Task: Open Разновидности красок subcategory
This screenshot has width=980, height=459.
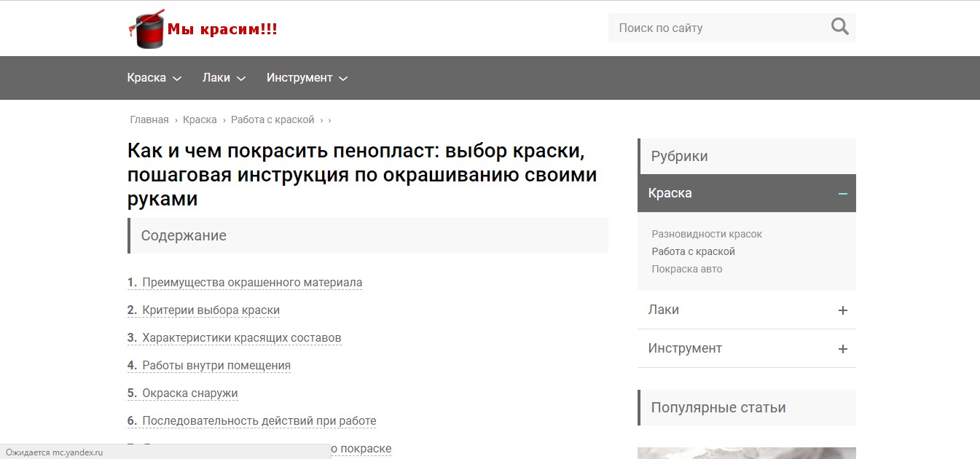Action: click(707, 234)
